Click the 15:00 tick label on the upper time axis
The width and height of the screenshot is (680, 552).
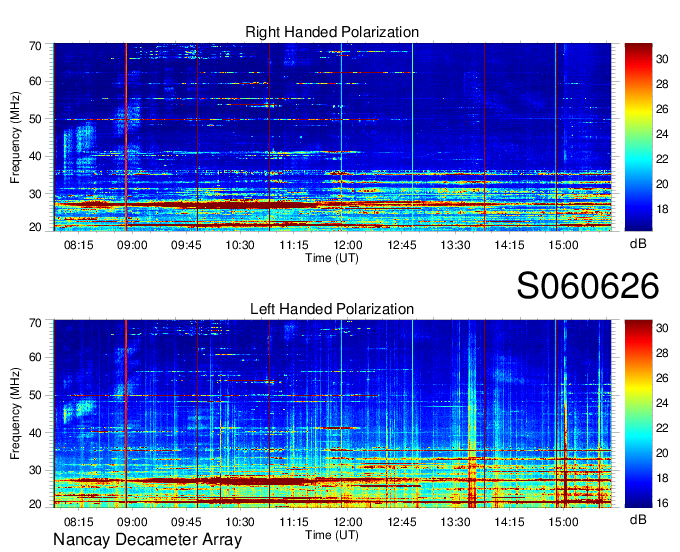pyautogui.click(x=563, y=245)
